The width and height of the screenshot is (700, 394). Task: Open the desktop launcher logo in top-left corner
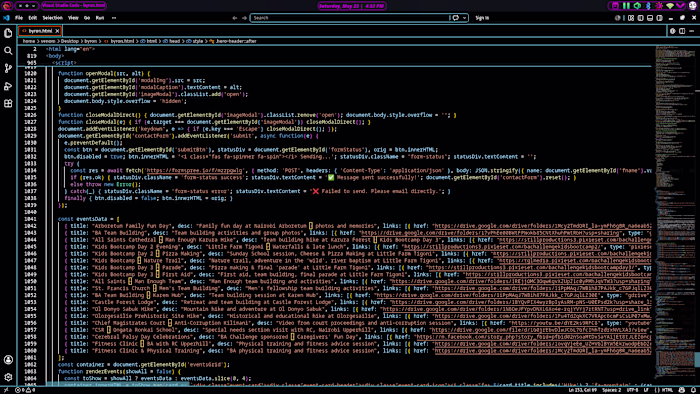[x=7, y=6]
